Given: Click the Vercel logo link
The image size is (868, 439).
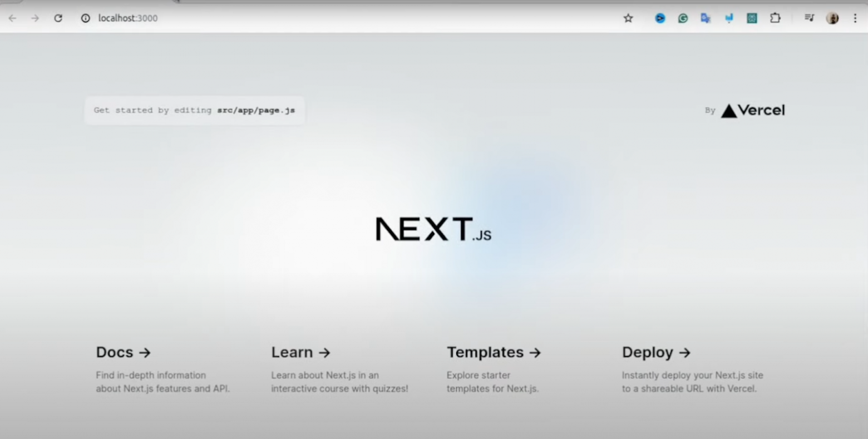Looking at the screenshot, I should (x=753, y=110).
